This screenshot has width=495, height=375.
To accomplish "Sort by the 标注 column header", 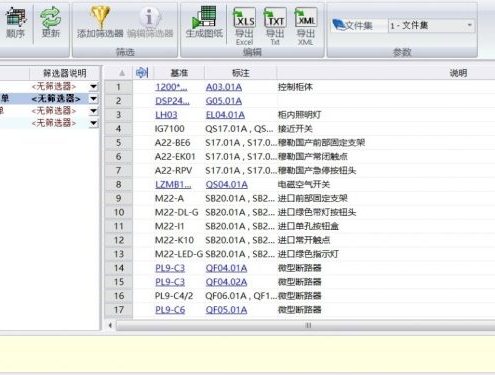I will (x=240, y=73).
